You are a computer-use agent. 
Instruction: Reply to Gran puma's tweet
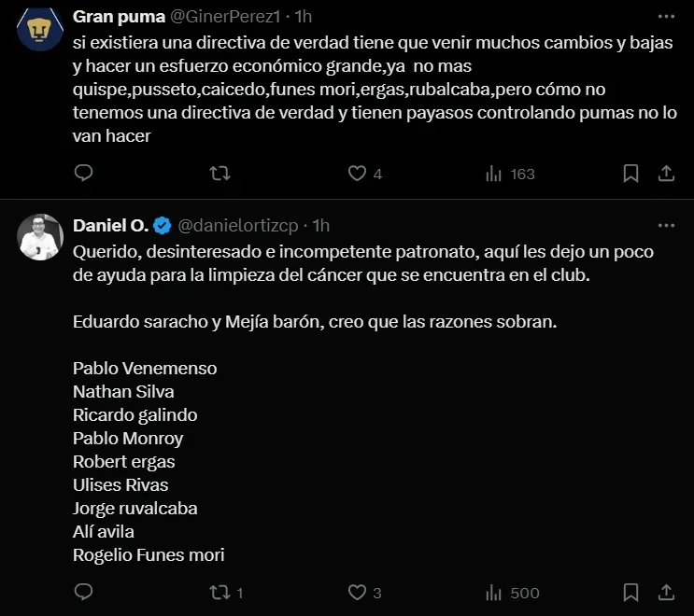(x=83, y=174)
